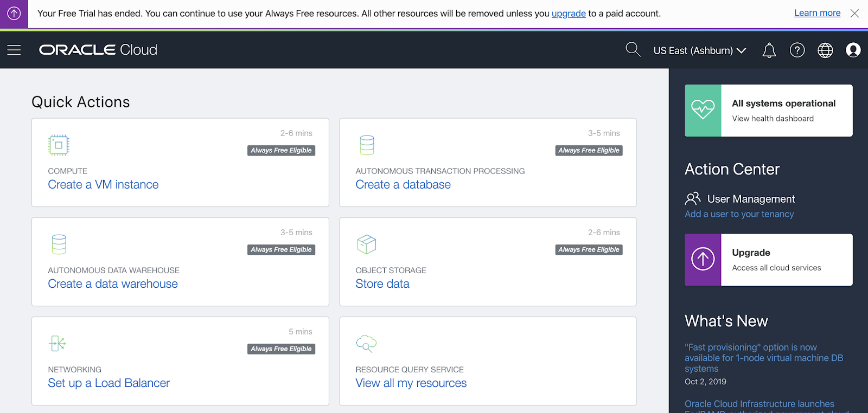Click View all my resources
Viewport: 868px width, 413px height.
411,383
